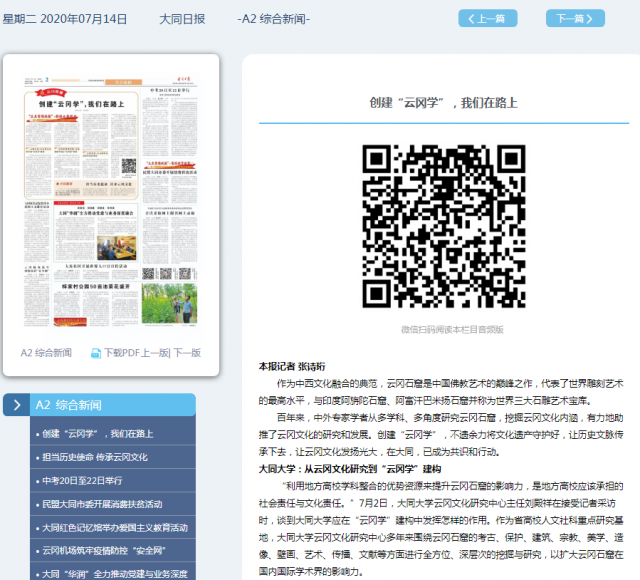This screenshot has height=580, width=640.
Task: Click the large WeChat QR code image
Action: coord(444,226)
